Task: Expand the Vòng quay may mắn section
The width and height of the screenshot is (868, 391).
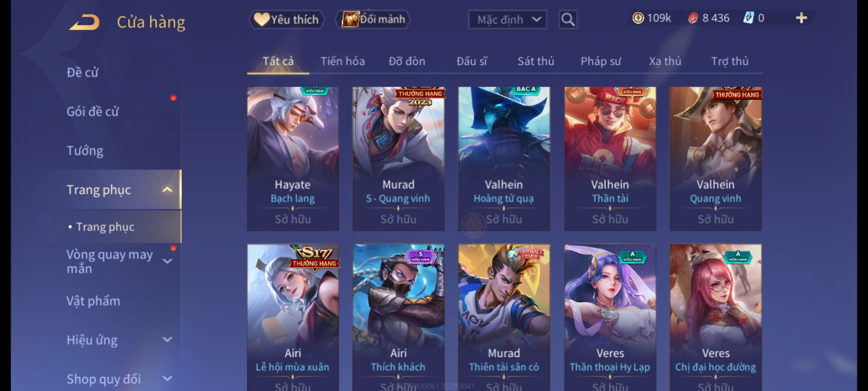Action: (167, 261)
